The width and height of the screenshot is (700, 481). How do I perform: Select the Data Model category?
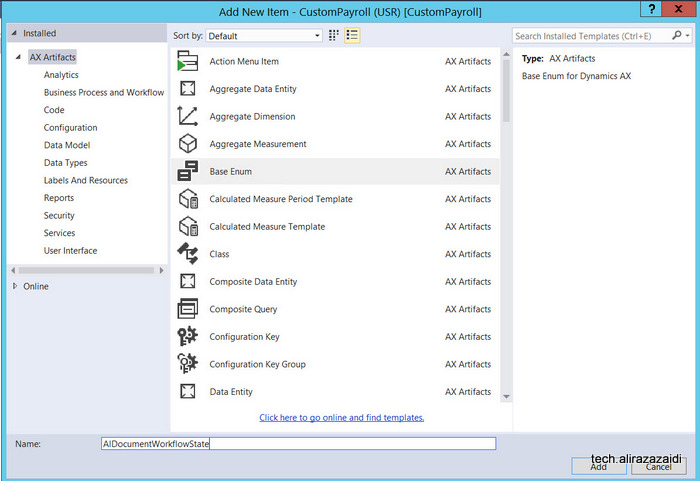(x=67, y=145)
